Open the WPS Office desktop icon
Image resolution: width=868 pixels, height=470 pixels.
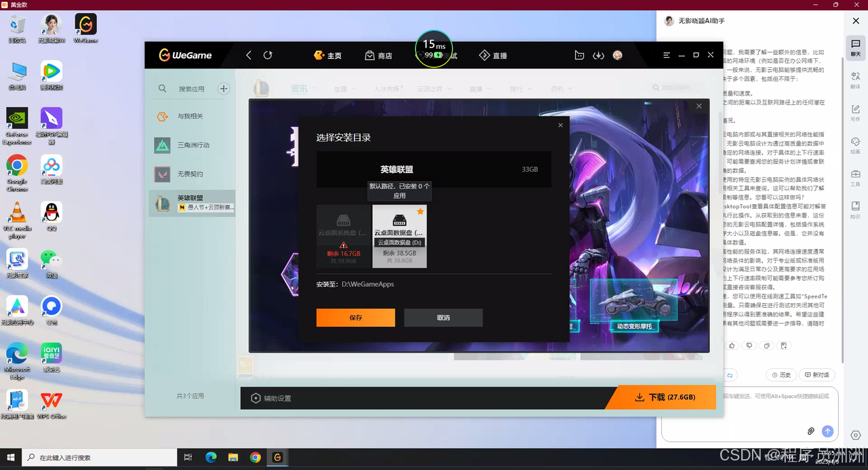pos(52,405)
